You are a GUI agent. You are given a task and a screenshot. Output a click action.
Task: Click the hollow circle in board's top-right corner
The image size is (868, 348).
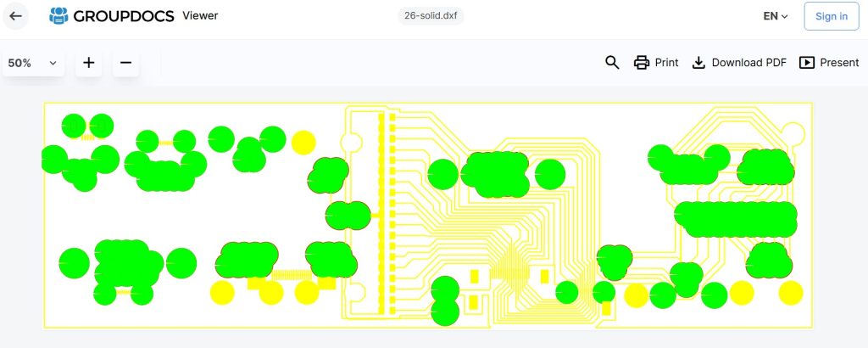(x=791, y=132)
